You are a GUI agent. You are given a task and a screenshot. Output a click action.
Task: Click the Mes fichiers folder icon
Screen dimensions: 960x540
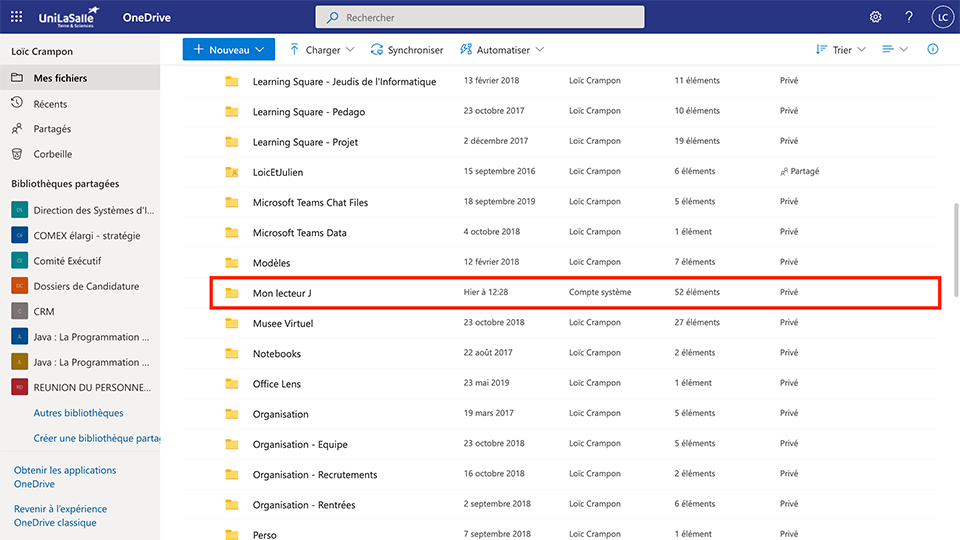[17, 78]
